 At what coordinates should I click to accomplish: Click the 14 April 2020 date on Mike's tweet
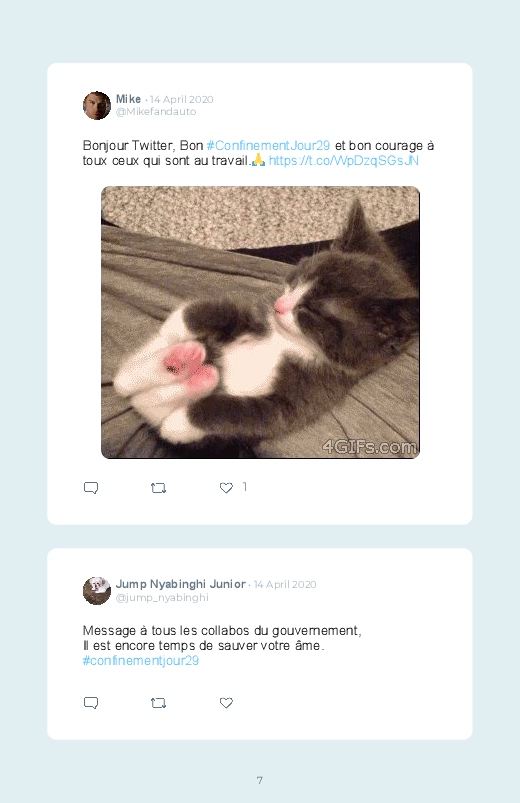181,99
